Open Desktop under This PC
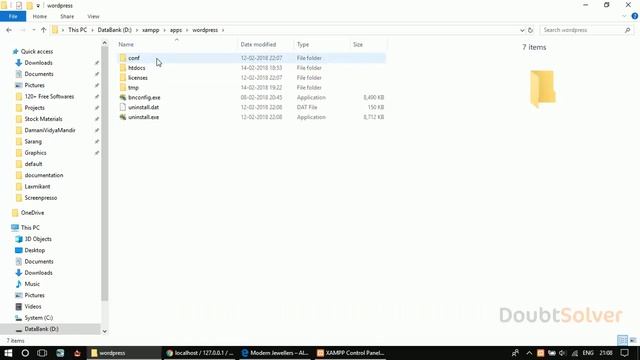 click(x=34, y=250)
